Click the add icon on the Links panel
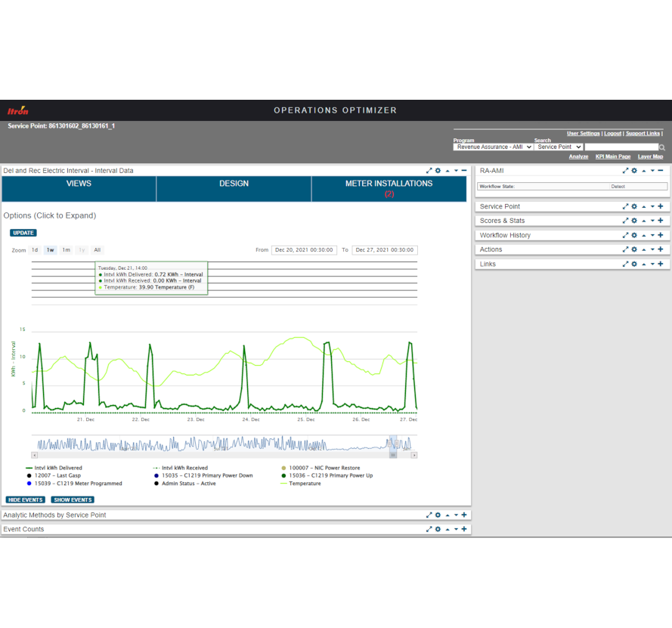Image resolution: width=672 pixels, height=628 pixels. click(x=661, y=263)
